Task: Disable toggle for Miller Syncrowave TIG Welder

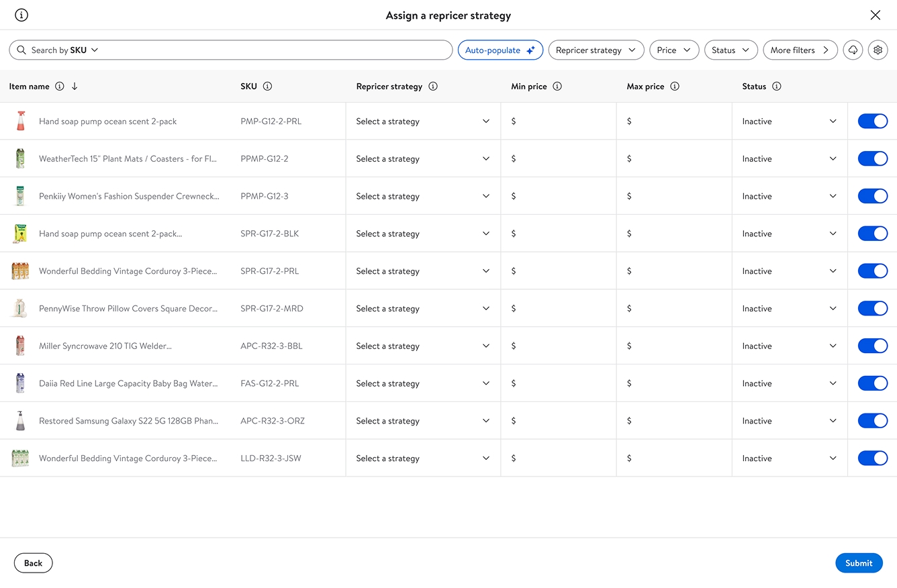Action: tap(872, 346)
